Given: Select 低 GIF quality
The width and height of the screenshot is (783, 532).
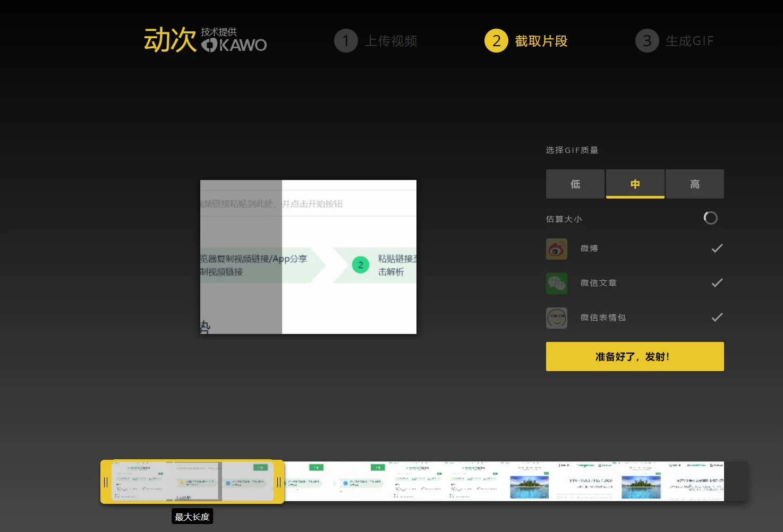Looking at the screenshot, I should click(x=575, y=184).
